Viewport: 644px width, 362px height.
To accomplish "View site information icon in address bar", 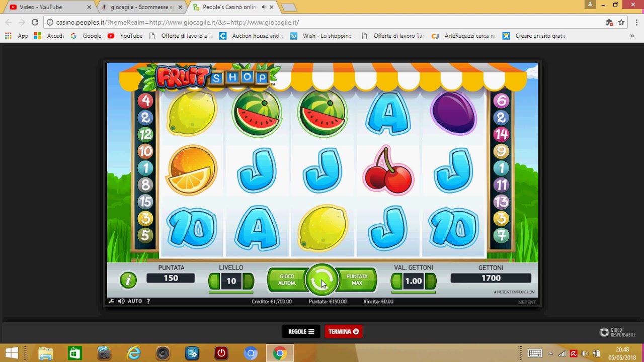I will point(50,22).
